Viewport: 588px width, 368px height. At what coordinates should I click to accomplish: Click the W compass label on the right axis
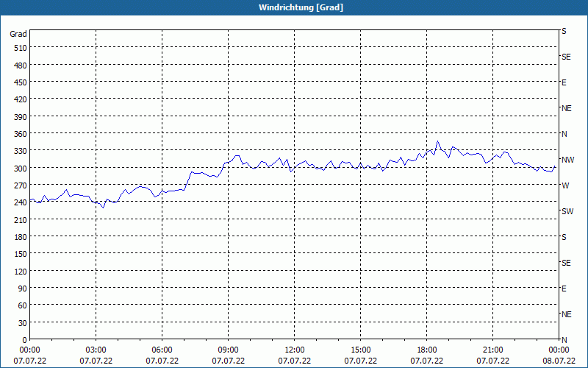pyautogui.click(x=565, y=185)
